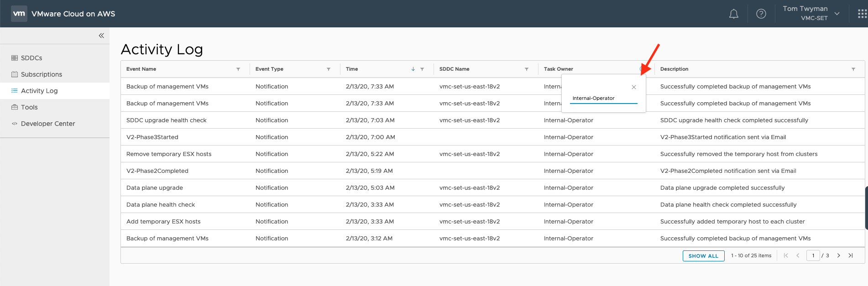Open the apps grid switcher

[x=862, y=14]
